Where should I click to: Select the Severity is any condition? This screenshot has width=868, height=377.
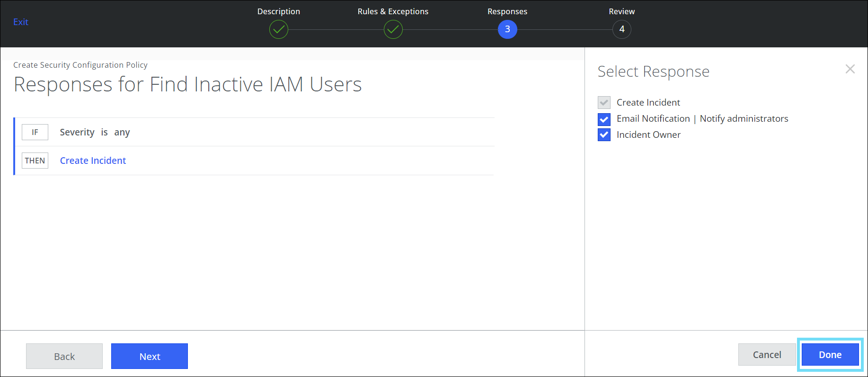(x=95, y=132)
